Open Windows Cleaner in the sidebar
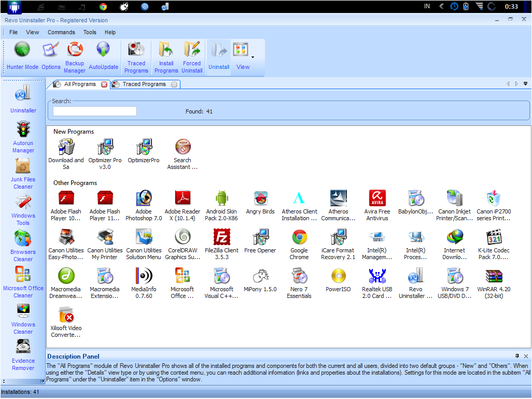532x399 pixels. pyautogui.click(x=23, y=319)
